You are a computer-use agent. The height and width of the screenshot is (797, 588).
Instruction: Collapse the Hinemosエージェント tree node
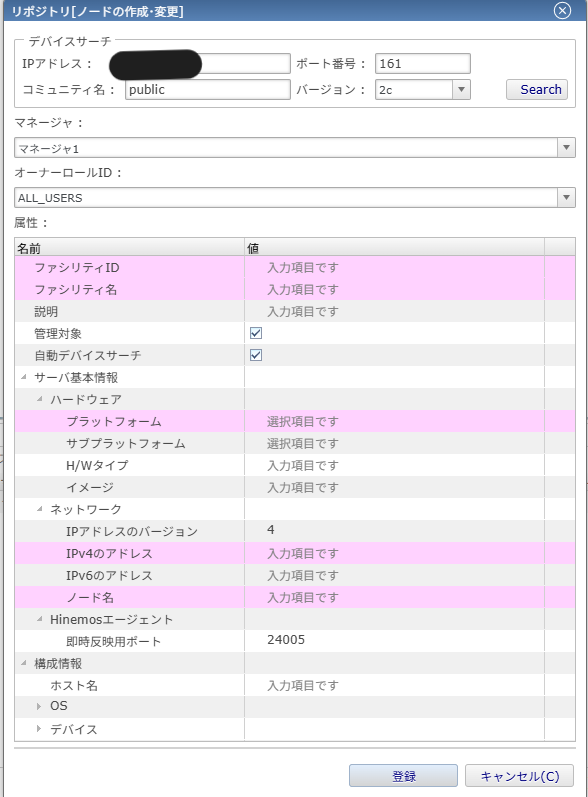pyautogui.click(x=40, y=619)
